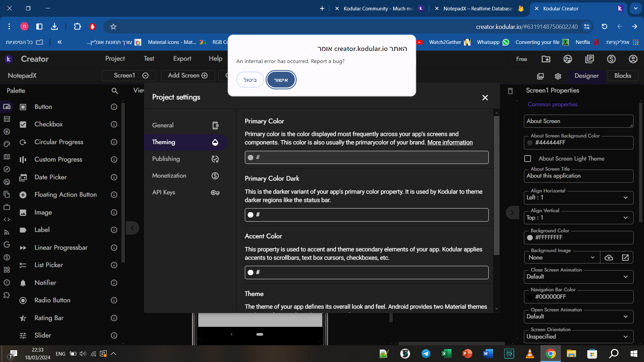The width and height of the screenshot is (644, 362).
Task: Open the Align Vertical dropdown
Action: 578,218
